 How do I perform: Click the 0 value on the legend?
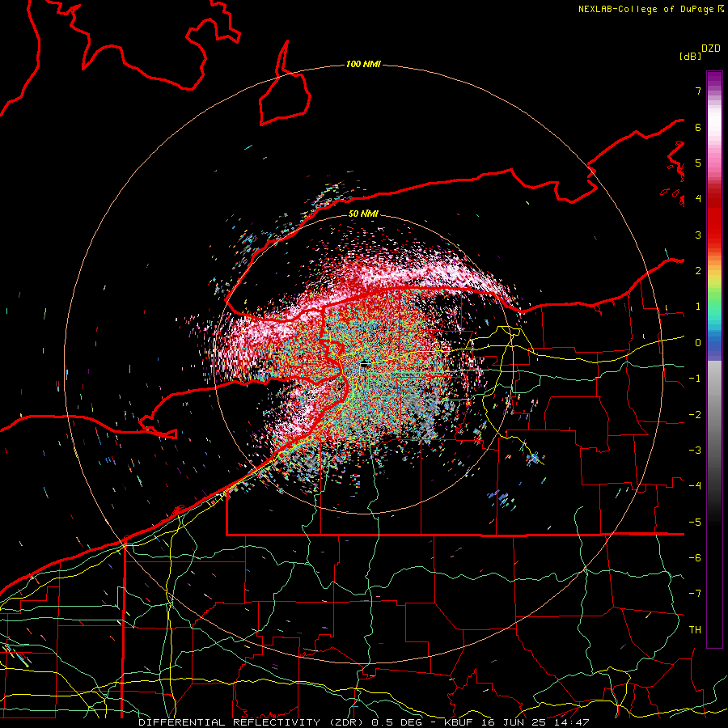tap(698, 343)
